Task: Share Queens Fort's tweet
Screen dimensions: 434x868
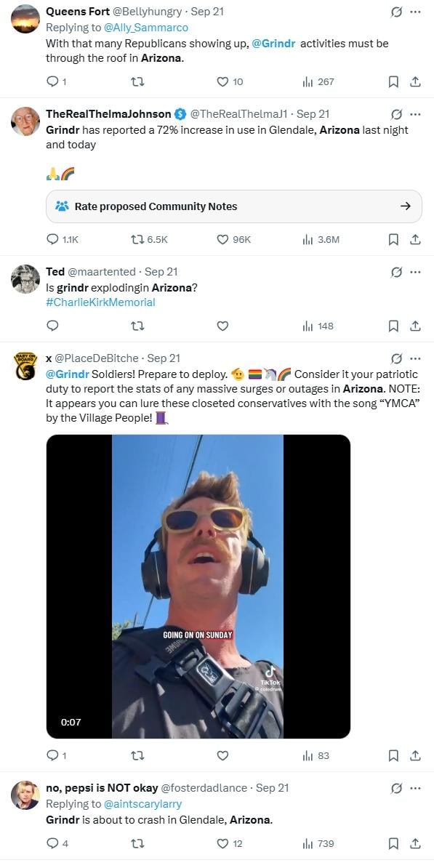Action: (415, 82)
